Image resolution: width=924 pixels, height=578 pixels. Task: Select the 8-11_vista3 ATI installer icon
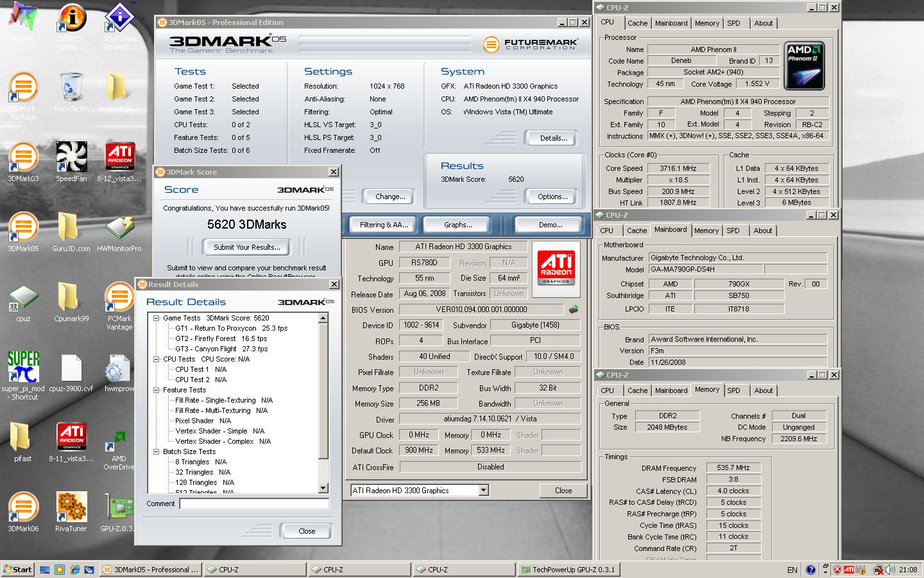(71, 442)
